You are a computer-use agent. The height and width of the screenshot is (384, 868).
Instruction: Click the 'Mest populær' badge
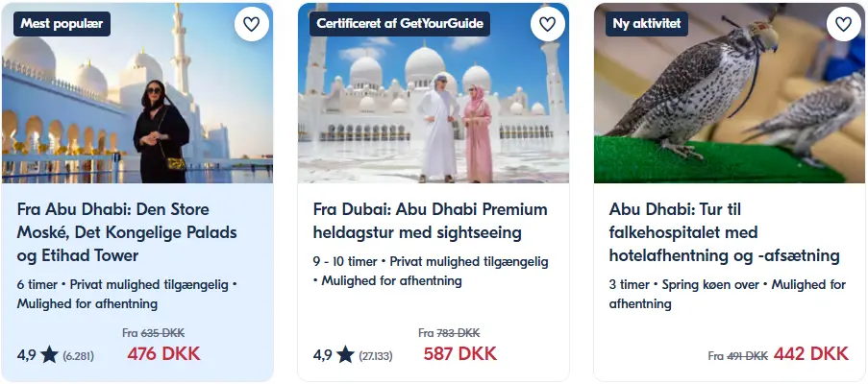point(62,24)
